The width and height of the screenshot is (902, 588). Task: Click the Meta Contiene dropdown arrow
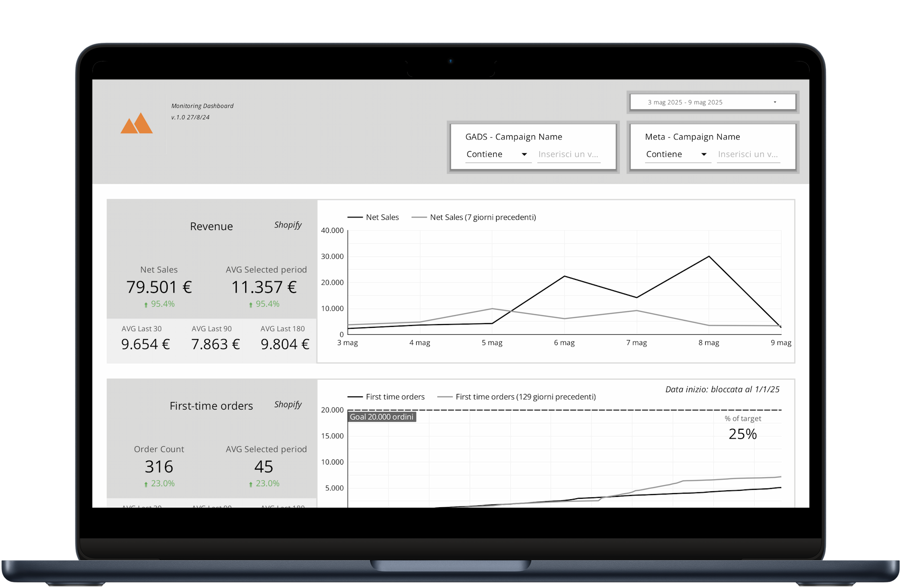coord(704,154)
